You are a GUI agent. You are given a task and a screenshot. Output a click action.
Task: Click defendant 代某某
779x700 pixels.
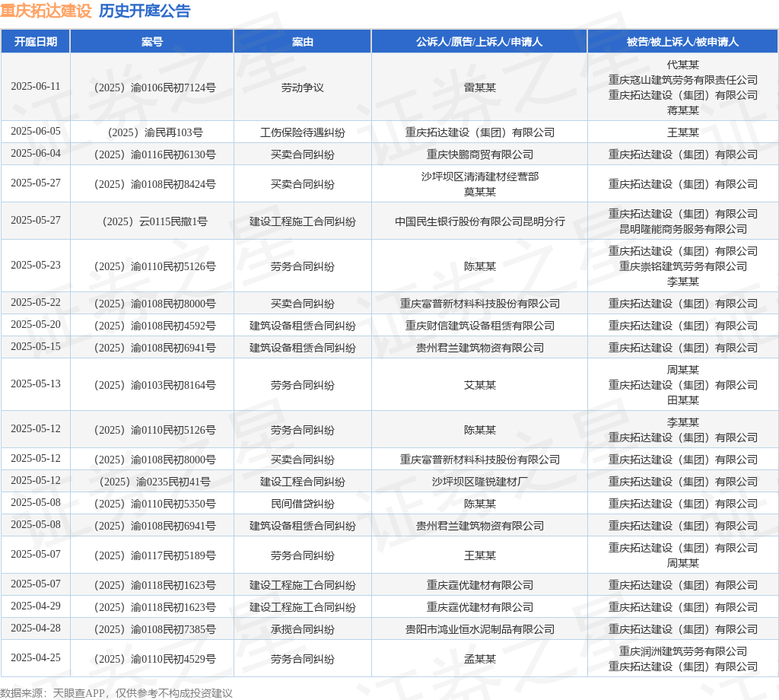683,65
